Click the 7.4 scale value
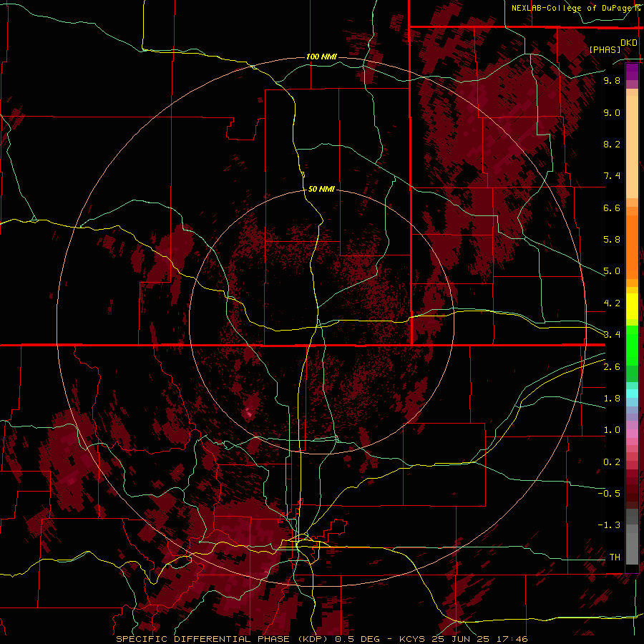 [612, 176]
